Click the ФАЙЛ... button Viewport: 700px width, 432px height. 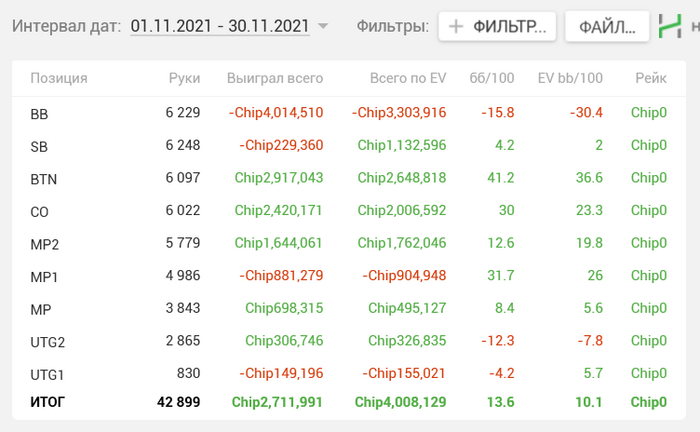607,26
